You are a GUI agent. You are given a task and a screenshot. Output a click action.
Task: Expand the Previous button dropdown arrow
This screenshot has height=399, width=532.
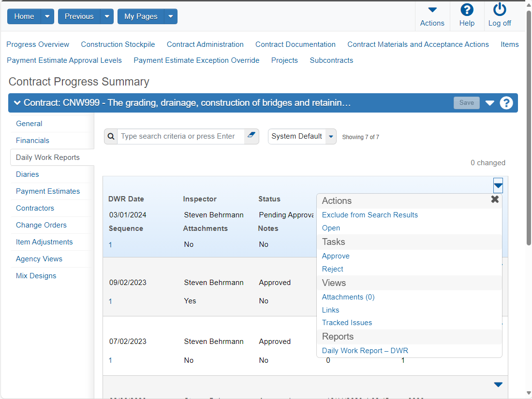[x=107, y=16]
